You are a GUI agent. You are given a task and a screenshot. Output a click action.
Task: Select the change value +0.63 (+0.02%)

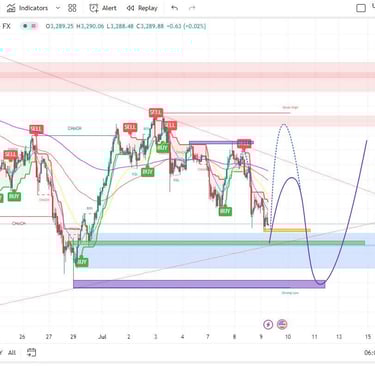pyautogui.click(x=186, y=26)
